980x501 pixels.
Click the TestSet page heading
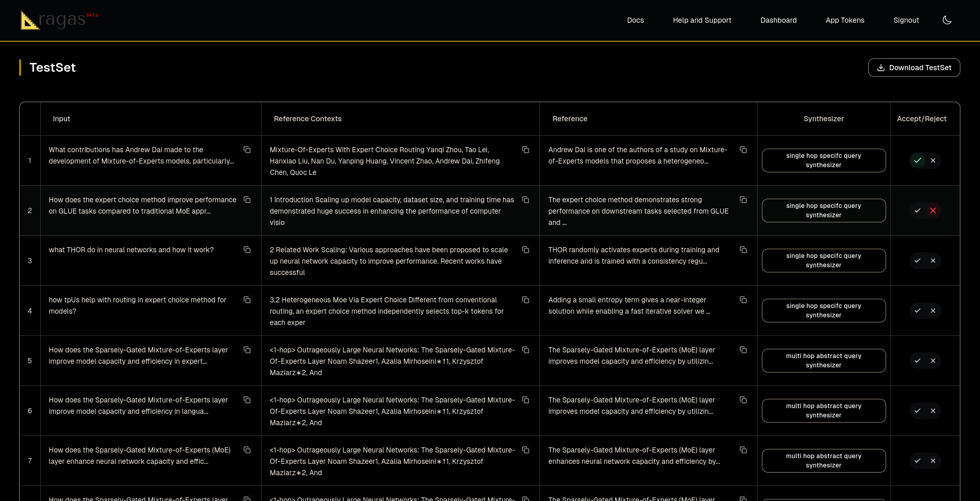53,68
